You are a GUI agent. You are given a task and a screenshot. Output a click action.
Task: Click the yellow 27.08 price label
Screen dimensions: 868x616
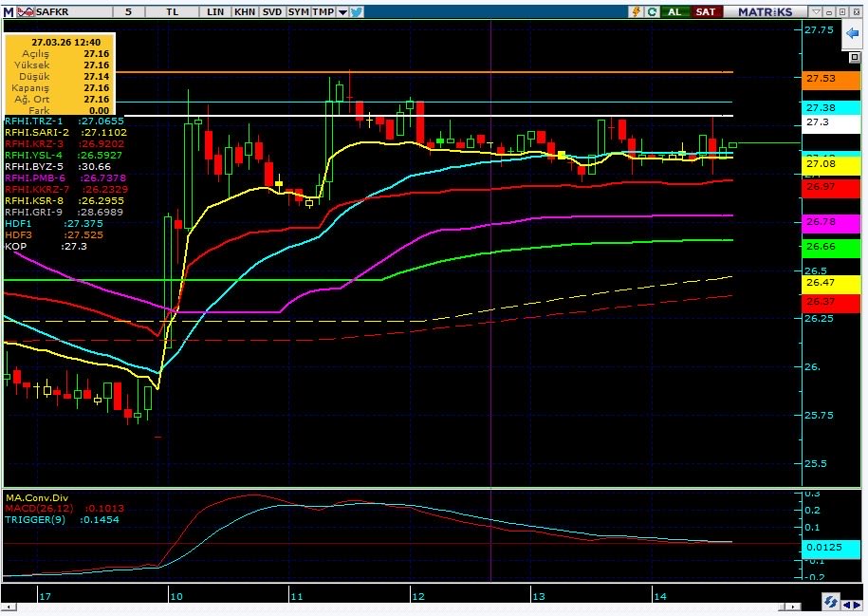[x=830, y=164]
